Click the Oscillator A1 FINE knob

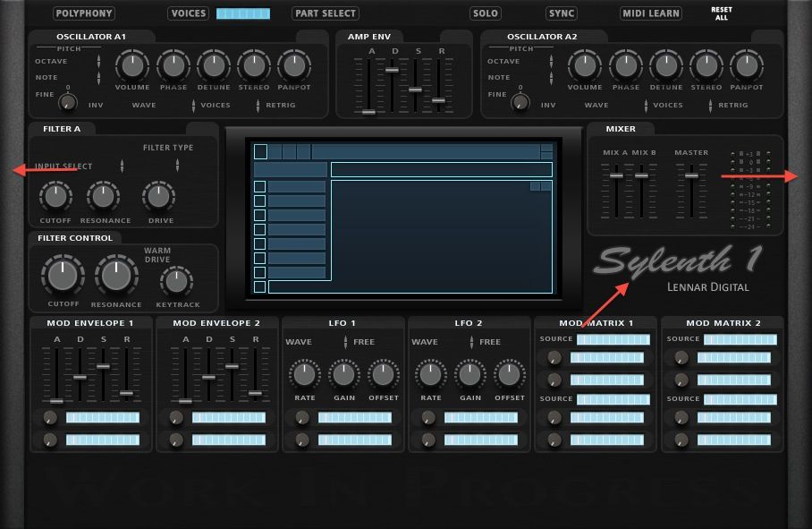[x=68, y=101]
